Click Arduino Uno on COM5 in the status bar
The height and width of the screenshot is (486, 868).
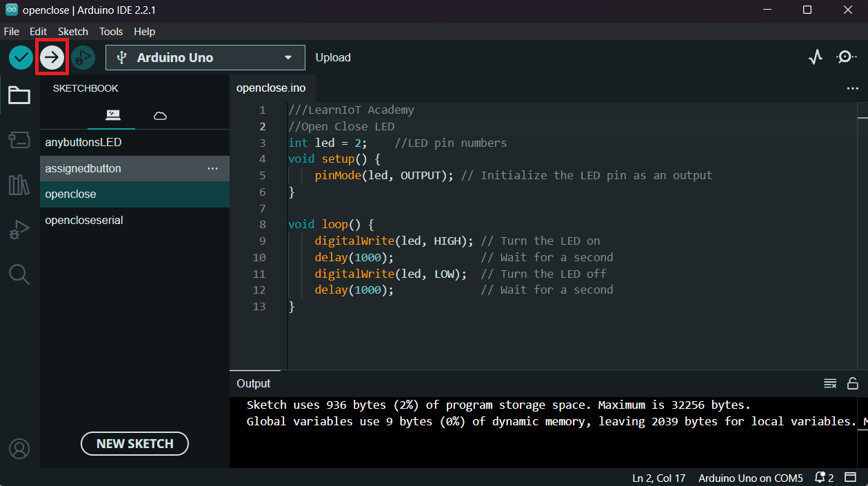(x=751, y=478)
